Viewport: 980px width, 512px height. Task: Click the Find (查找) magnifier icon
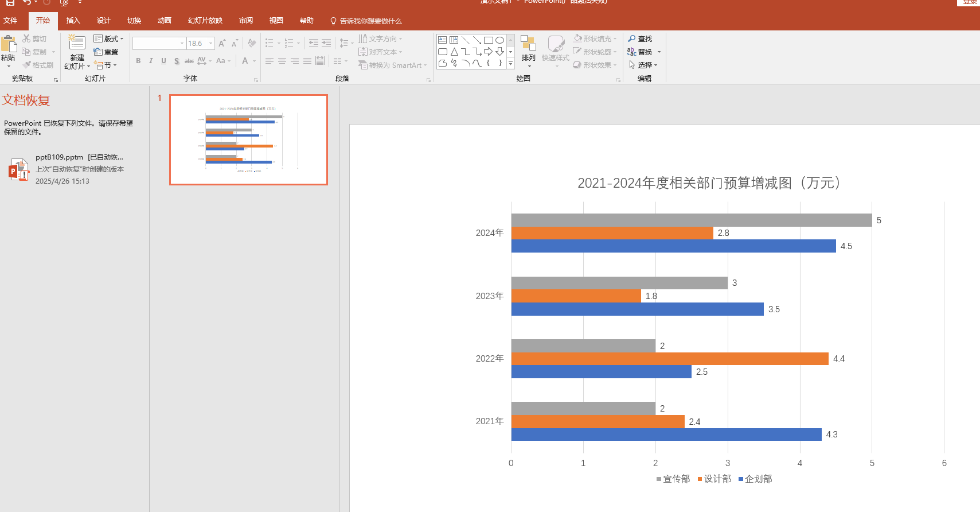(x=632, y=38)
